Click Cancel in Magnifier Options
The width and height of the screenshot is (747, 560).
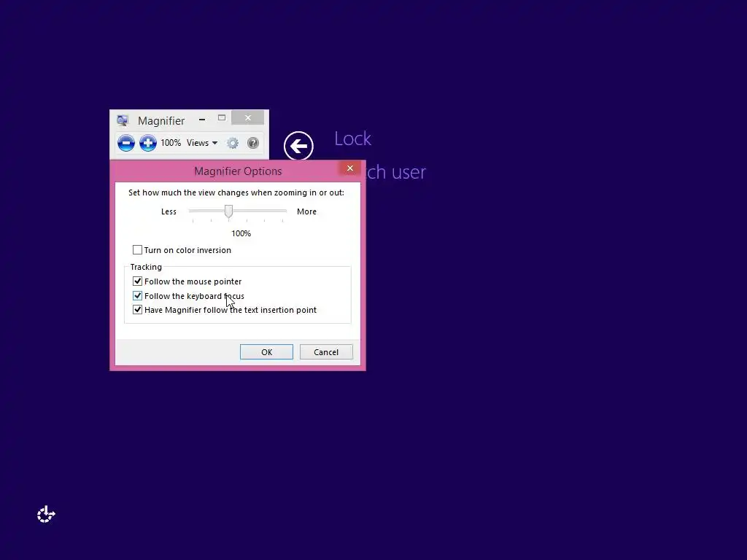point(326,352)
